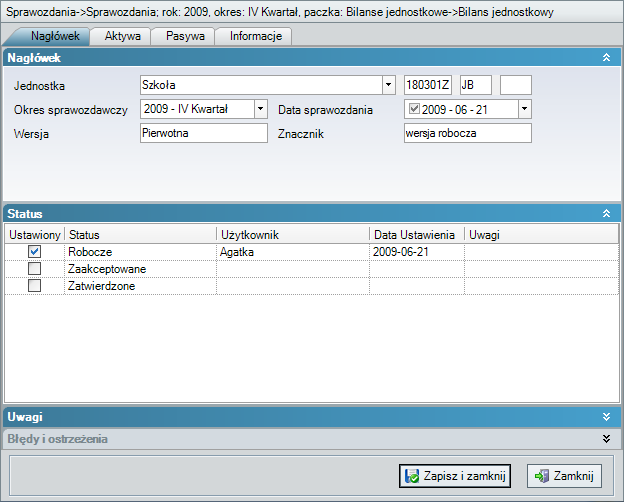Click the Znacznik label
Screen dimensions: 624x502
pyautogui.click(x=301, y=134)
